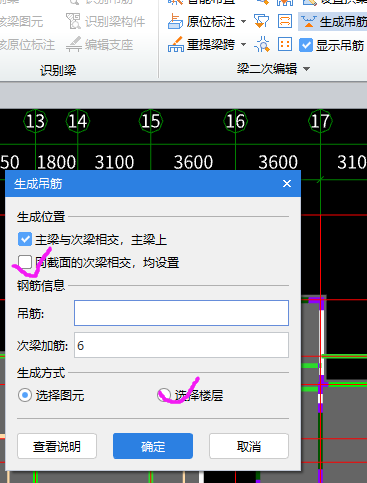Click axis bubble 16 in drawing
The height and width of the screenshot is (483, 367).
(235, 121)
